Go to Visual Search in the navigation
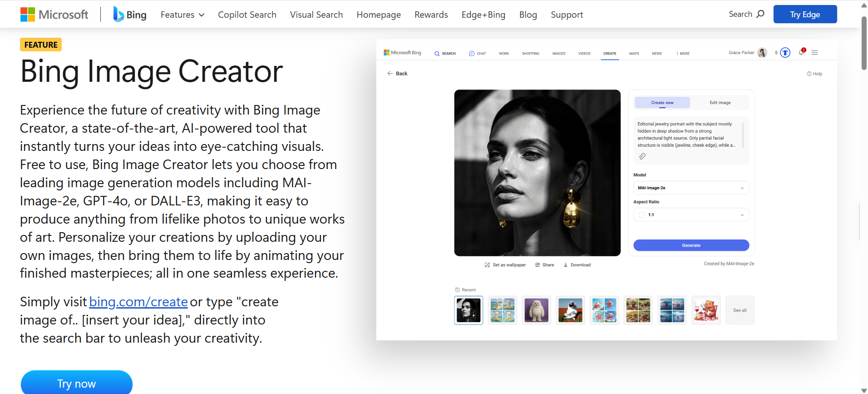 click(316, 15)
